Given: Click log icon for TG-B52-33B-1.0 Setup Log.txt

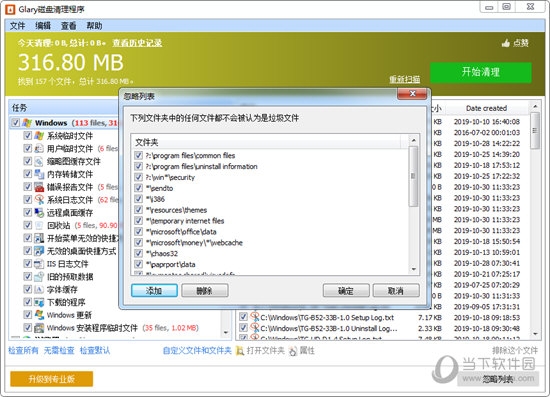Looking at the screenshot, I should point(255,317).
